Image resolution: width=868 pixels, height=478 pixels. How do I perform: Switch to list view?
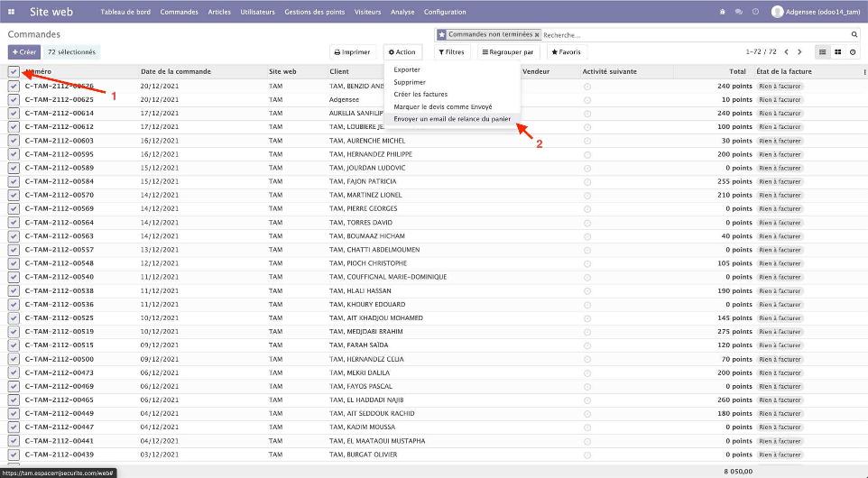tap(823, 52)
